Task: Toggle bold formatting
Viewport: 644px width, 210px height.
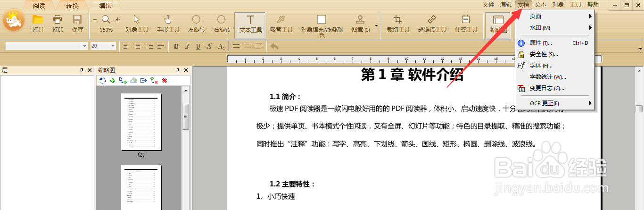Action: pyautogui.click(x=176, y=46)
